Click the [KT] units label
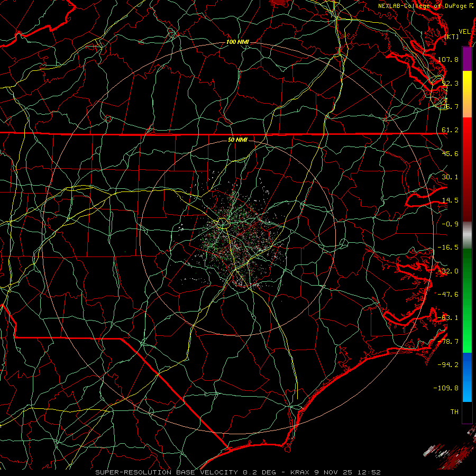 pyautogui.click(x=452, y=36)
